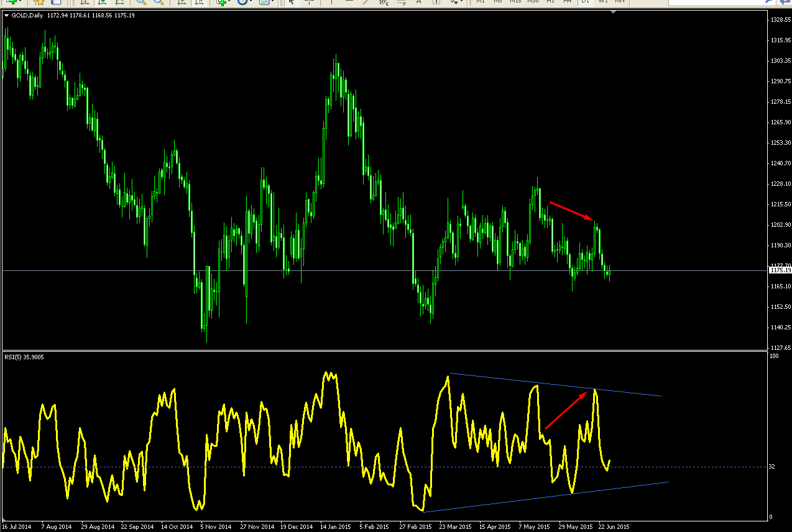Click the Zoom In magnifier icon
This screenshot has height=532, width=792.
(x=141, y=2)
